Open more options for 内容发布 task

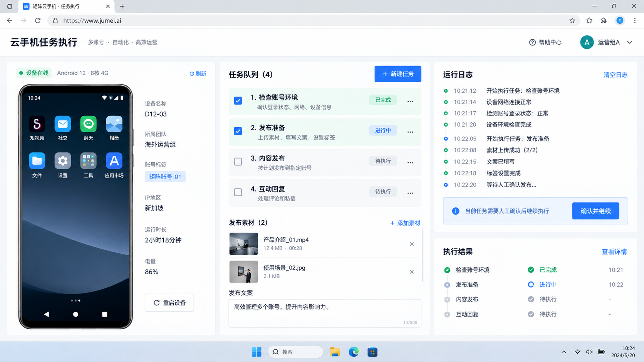(x=410, y=162)
